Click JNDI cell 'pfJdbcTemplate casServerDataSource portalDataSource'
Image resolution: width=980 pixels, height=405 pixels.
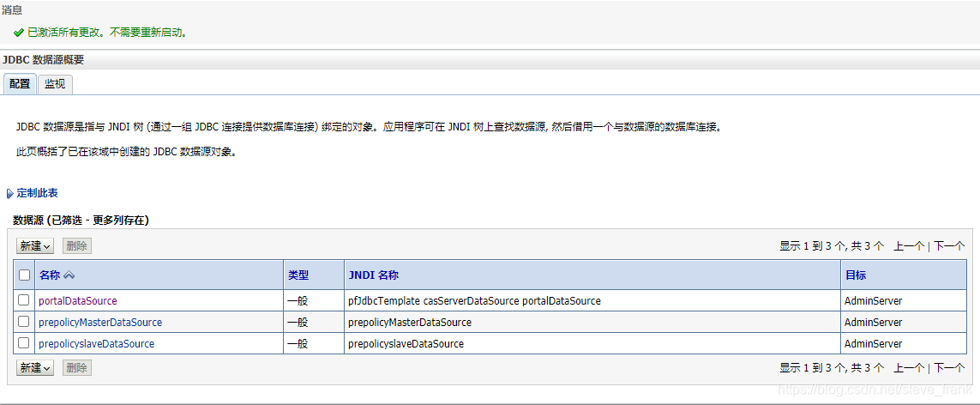[x=474, y=300]
